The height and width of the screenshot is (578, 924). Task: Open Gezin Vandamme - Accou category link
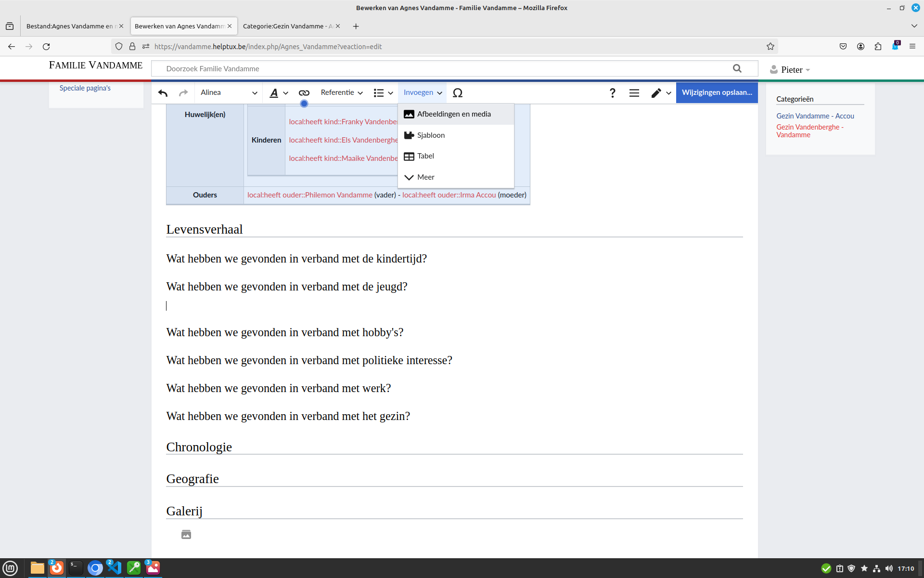815,116
